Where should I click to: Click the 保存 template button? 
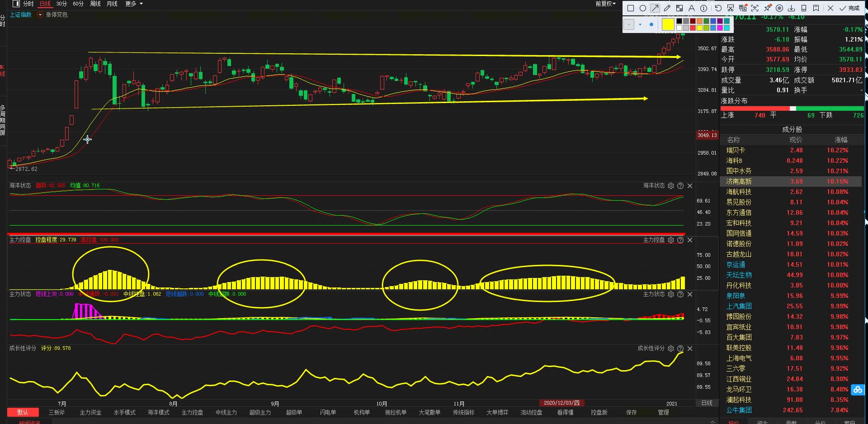click(631, 412)
